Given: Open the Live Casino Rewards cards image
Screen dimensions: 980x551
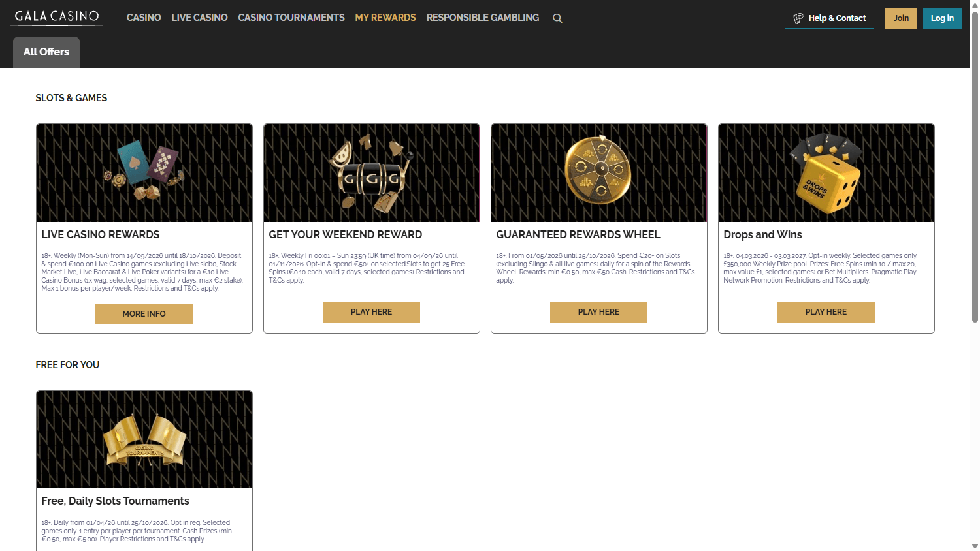Looking at the screenshot, I should pos(144,173).
